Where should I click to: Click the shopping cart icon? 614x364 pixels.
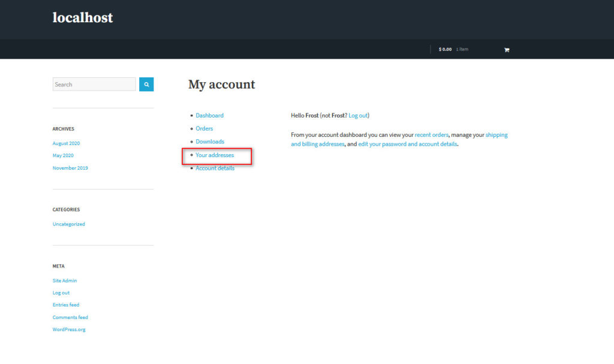(507, 50)
